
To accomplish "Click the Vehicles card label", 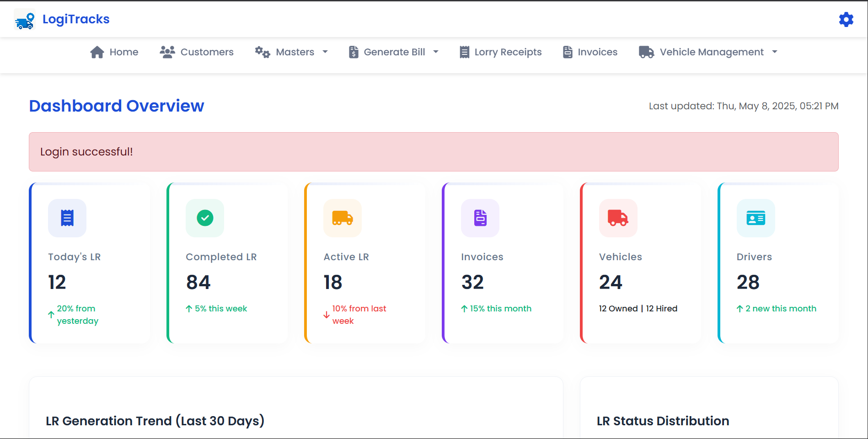I will coord(621,257).
